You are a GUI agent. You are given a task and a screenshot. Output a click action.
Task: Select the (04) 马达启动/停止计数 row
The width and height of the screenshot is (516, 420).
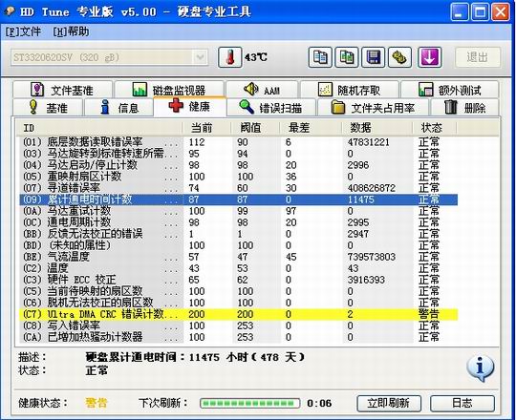coord(239,165)
